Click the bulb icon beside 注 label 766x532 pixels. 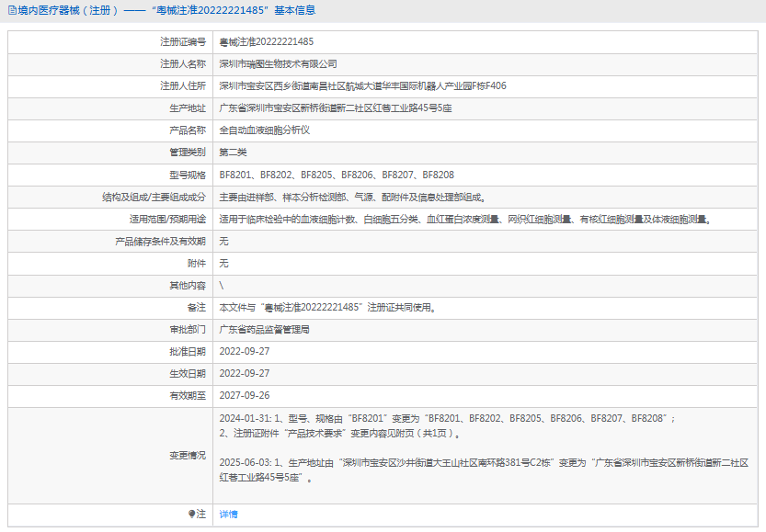[192, 514]
